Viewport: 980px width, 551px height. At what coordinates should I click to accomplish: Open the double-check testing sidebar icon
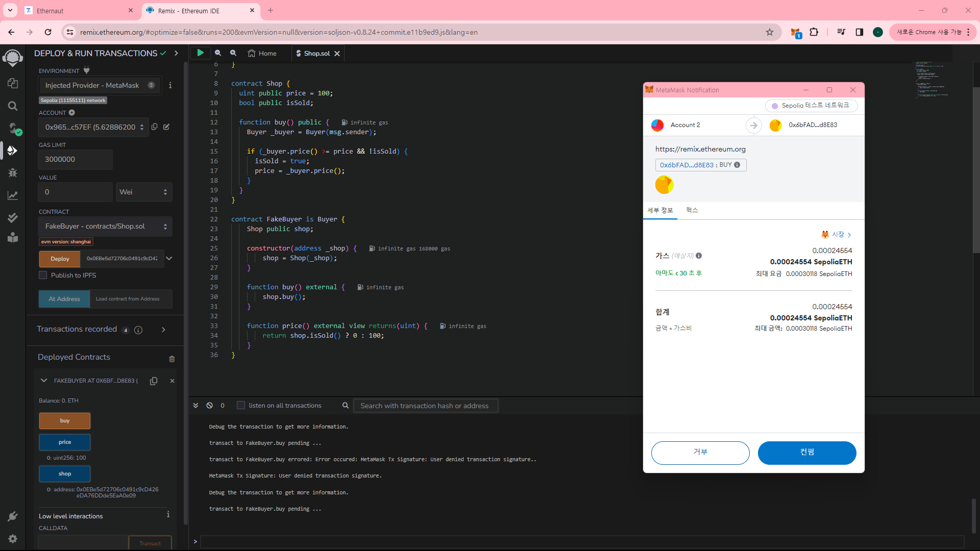13,218
